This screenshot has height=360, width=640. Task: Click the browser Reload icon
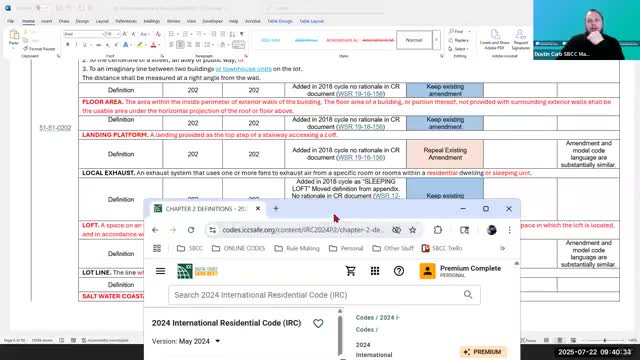[191, 230]
